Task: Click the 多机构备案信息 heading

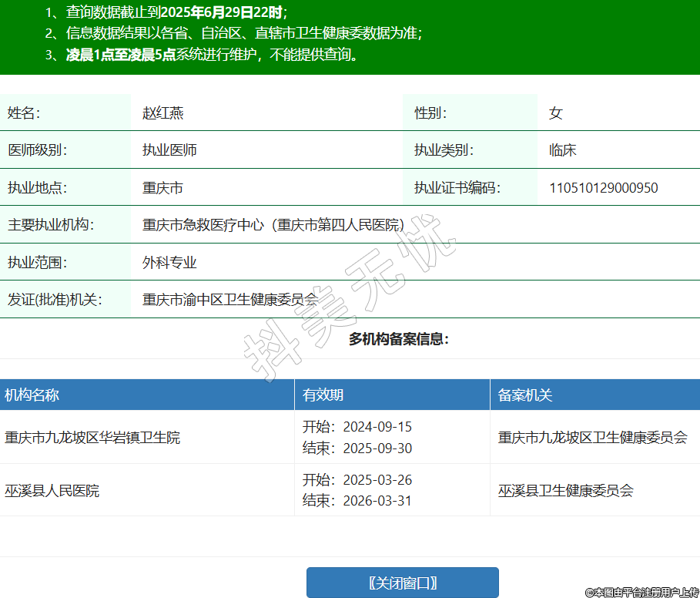Action: pos(398,339)
